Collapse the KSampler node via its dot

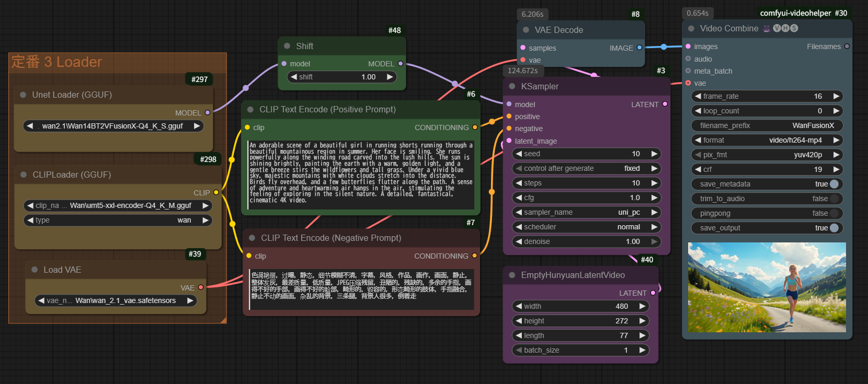click(x=512, y=86)
